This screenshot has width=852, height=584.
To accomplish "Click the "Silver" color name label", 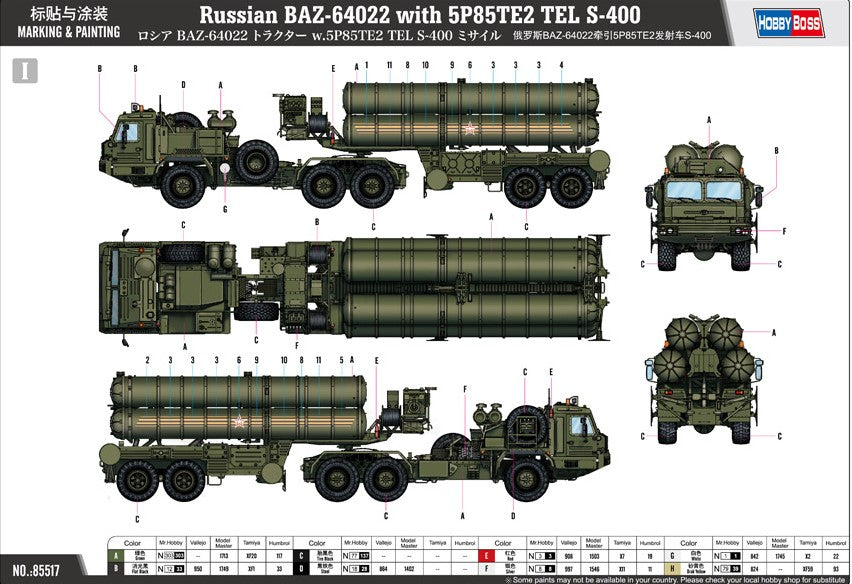I will (510, 571).
